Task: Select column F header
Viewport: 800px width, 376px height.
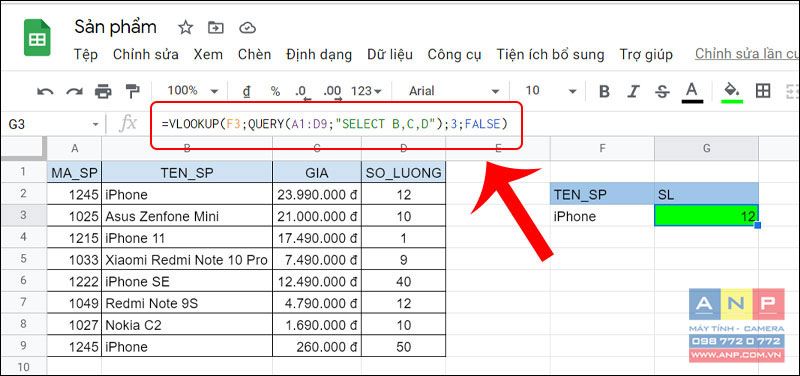Action: [602, 148]
